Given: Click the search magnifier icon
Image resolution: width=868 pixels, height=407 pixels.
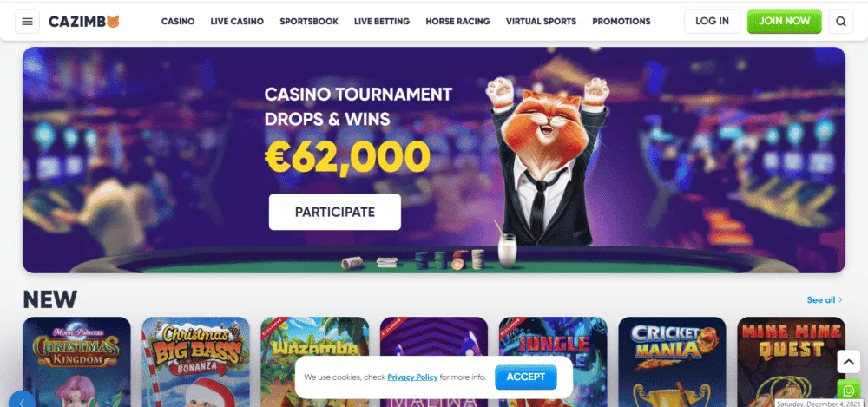Looking at the screenshot, I should click(840, 22).
